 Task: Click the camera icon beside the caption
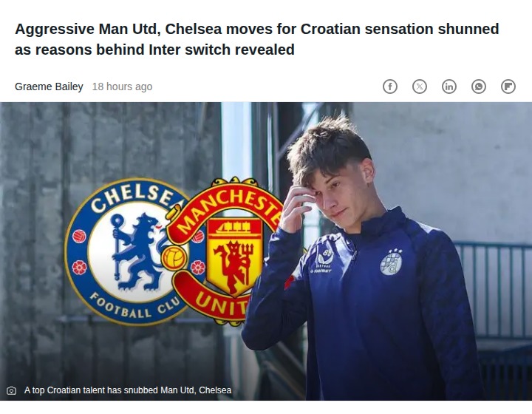(12, 390)
